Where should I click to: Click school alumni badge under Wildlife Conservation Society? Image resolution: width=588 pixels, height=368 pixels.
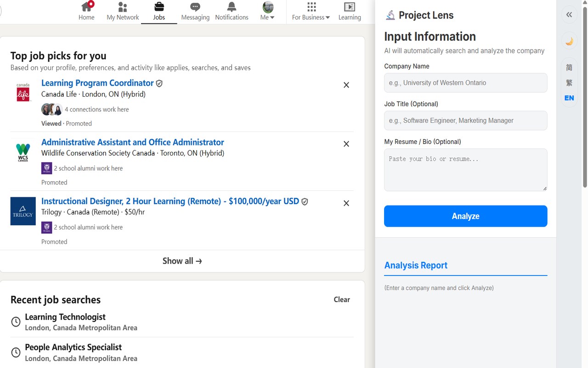46,168
